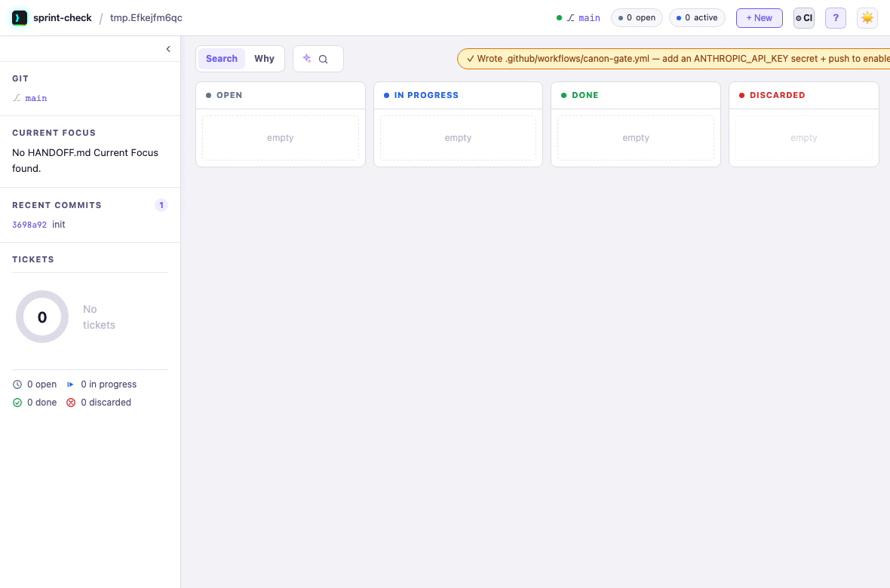Click the tickets donut chart showing 0
Image resolution: width=890 pixels, height=588 pixels.
coord(42,317)
